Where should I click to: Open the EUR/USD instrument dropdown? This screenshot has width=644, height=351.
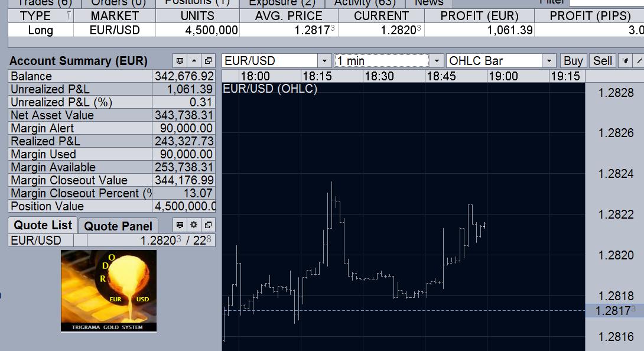click(x=324, y=61)
